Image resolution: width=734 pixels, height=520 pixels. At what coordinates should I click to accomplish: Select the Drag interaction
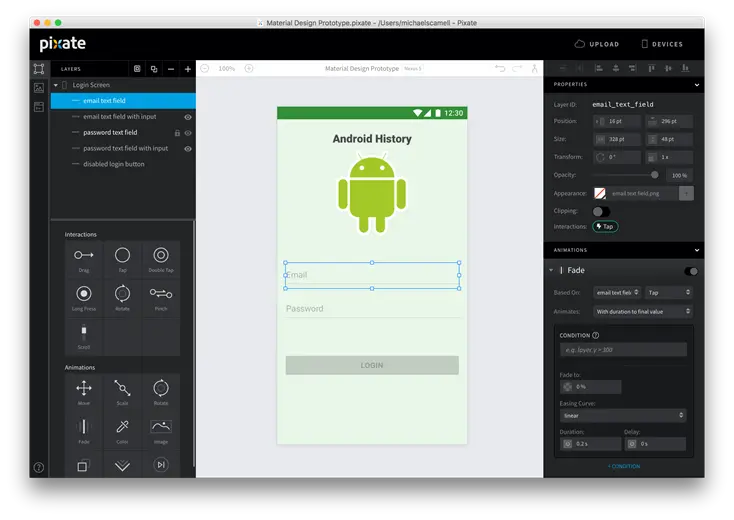(84, 260)
